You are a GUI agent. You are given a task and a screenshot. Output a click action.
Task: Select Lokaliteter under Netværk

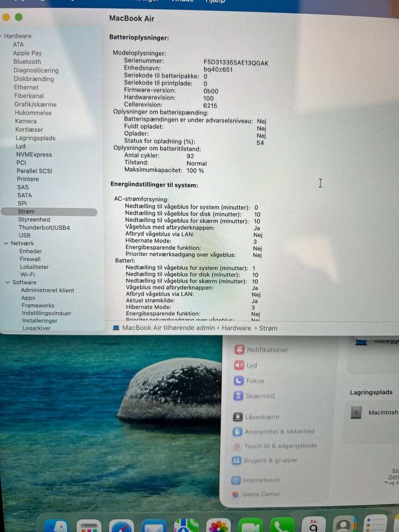point(34,267)
